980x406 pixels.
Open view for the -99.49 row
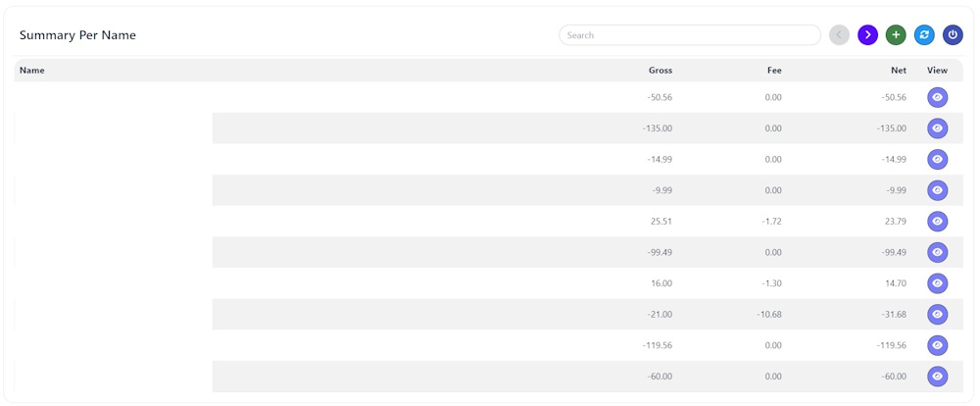(x=938, y=252)
